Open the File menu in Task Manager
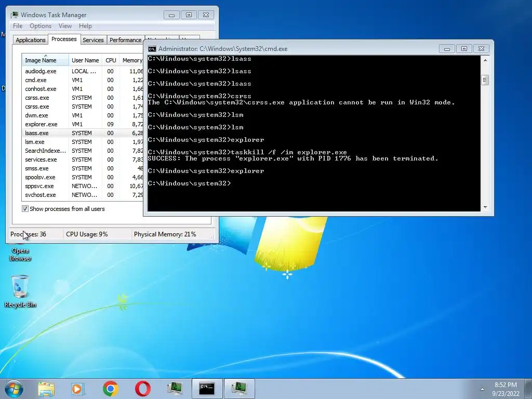532x399 pixels. [x=18, y=26]
